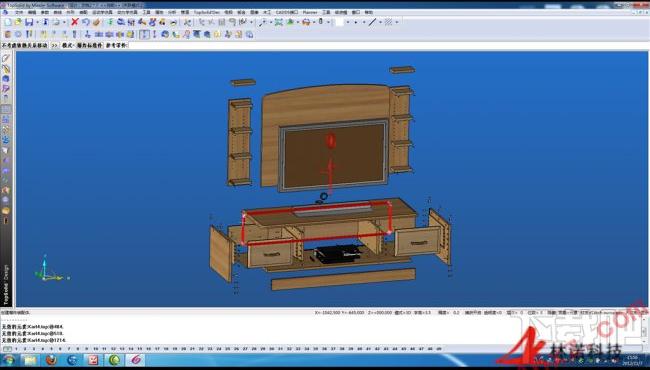
Task: Open the Planner menu
Action: [310, 12]
